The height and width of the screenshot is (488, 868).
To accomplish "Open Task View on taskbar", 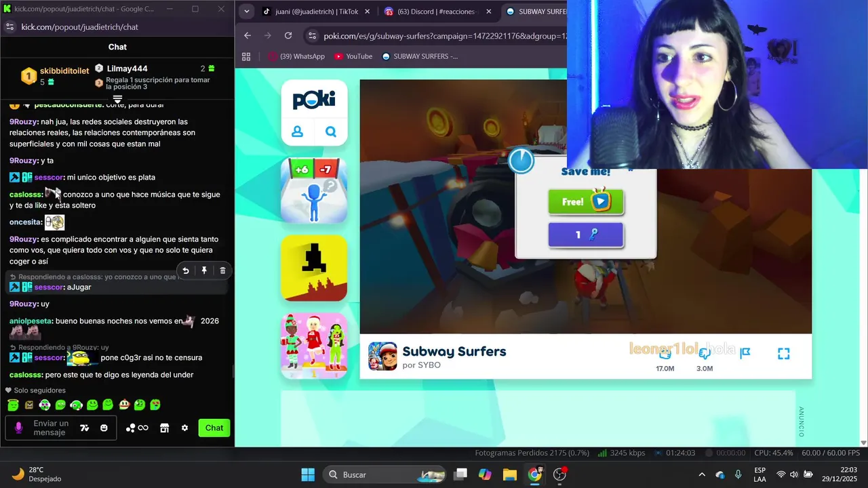I will pos(460,474).
